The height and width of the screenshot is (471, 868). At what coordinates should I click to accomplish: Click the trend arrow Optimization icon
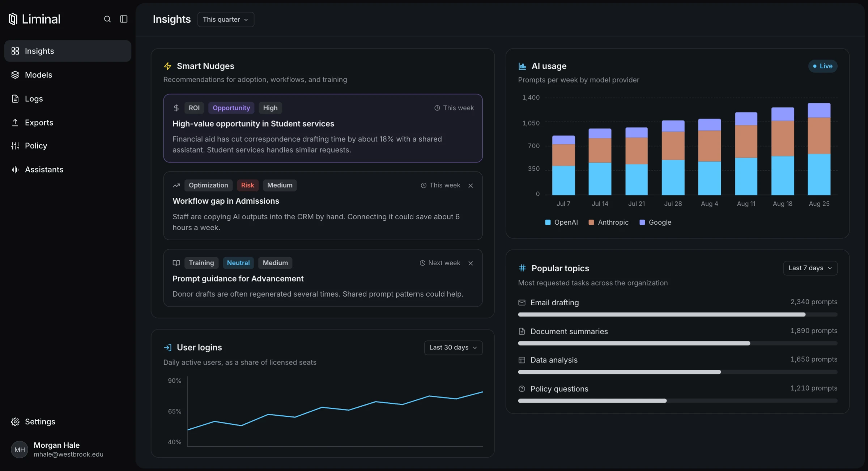click(x=176, y=185)
